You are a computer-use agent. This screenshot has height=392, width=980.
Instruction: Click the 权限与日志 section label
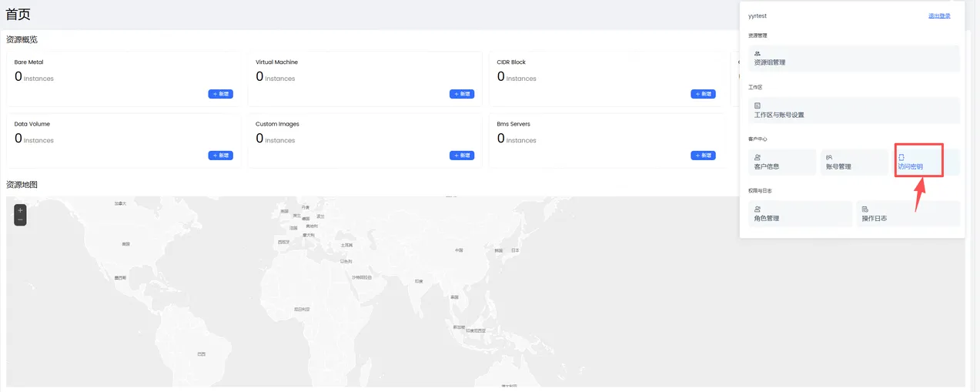pyautogui.click(x=760, y=191)
